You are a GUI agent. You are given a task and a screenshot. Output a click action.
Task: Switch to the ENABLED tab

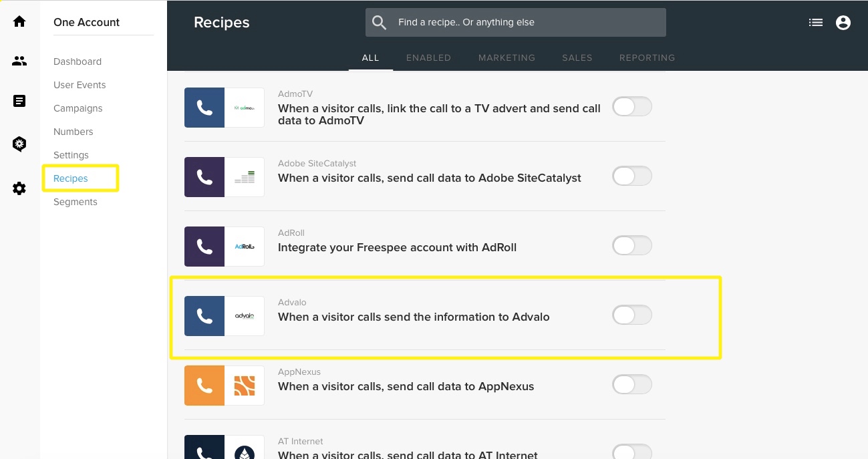tap(428, 57)
